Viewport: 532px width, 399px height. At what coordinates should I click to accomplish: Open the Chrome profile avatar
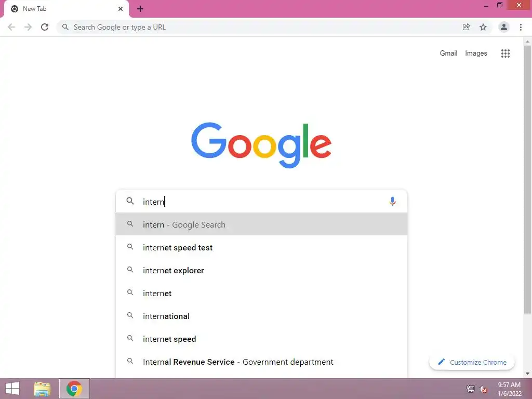tap(503, 27)
